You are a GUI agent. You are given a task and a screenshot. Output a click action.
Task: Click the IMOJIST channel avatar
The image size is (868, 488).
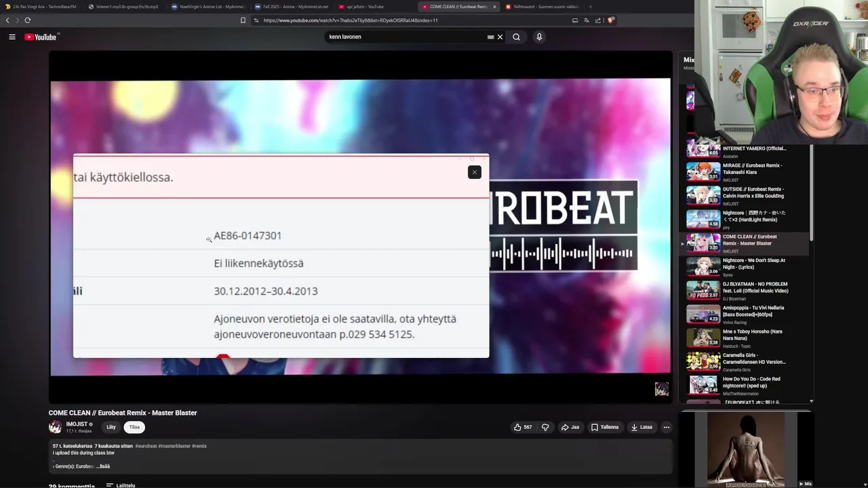click(x=55, y=427)
